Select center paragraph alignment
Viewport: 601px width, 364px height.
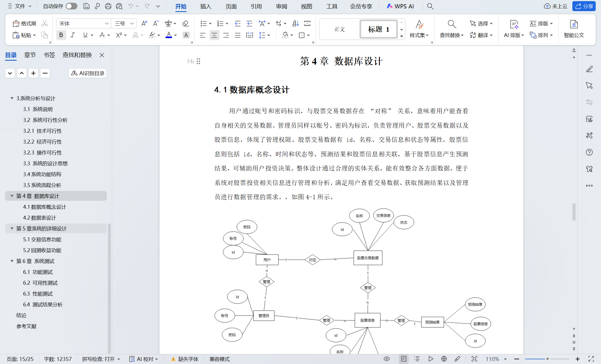[x=214, y=35]
